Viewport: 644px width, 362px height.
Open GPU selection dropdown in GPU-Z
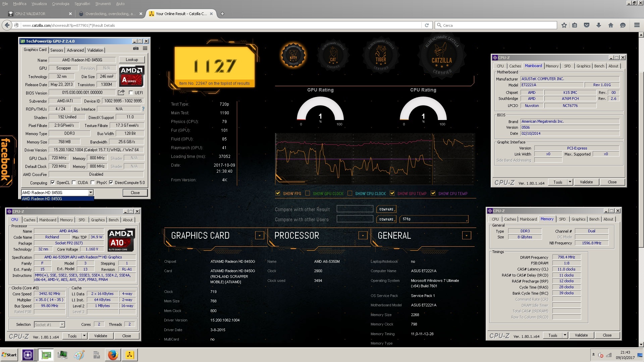coord(91,192)
